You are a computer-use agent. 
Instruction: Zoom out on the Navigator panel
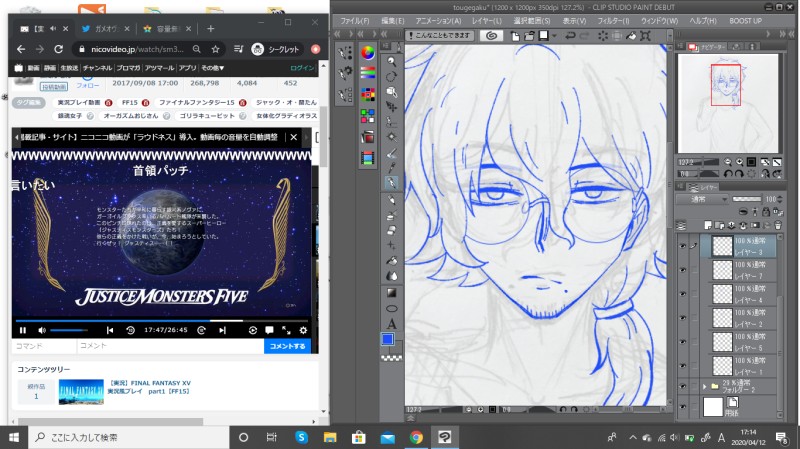coord(728,162)
